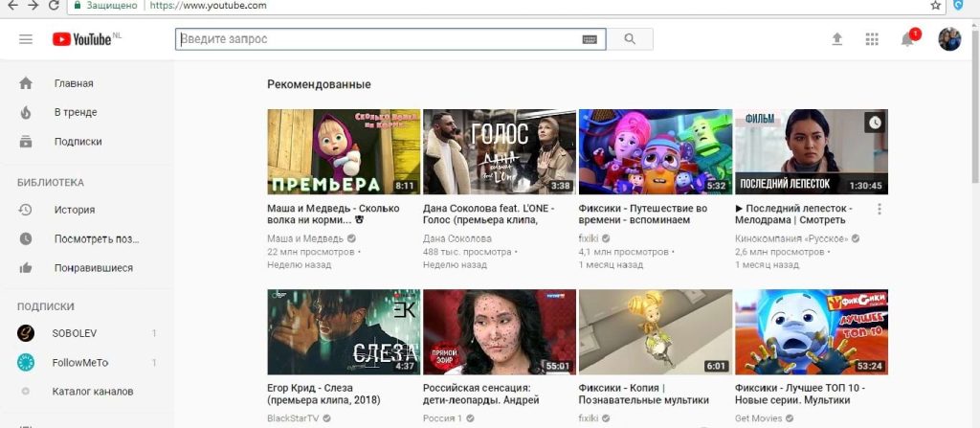Image resolution: width=980 pixels, height=428 pixels.
Task: Click the upload video arrow icon
Action: click(836, 39)
